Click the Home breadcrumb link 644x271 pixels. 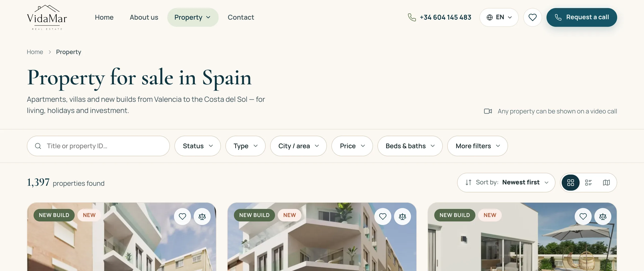click(x=35, y=52)
